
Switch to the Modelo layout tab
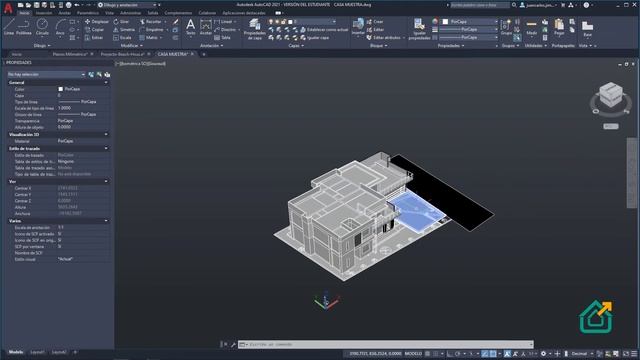click(x=16, y=352)
